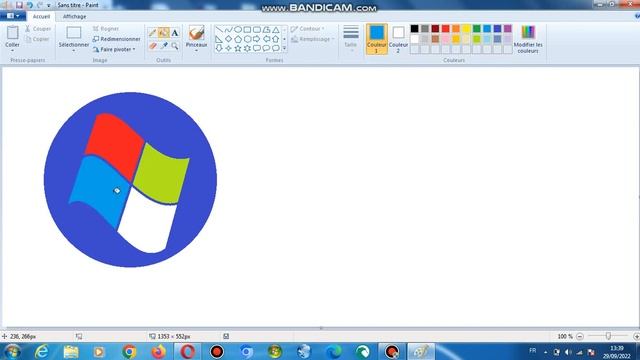Click the zoom out minus button
Viewport: 640px width, 360px height.
[580, 336]
